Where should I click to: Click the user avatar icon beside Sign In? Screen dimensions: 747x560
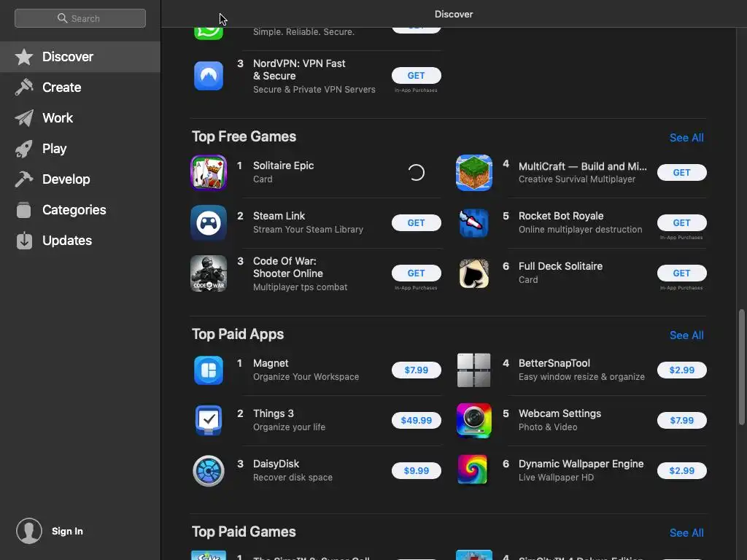[x=29, y=531]
